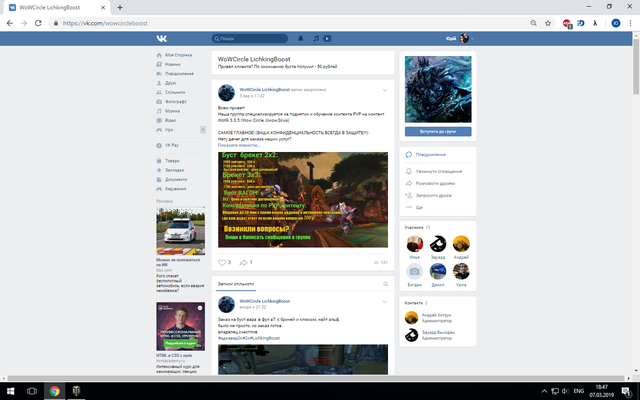640x400 pixels.
Task: Open group Повідомлення in right panel
Action: click(431, 155)
